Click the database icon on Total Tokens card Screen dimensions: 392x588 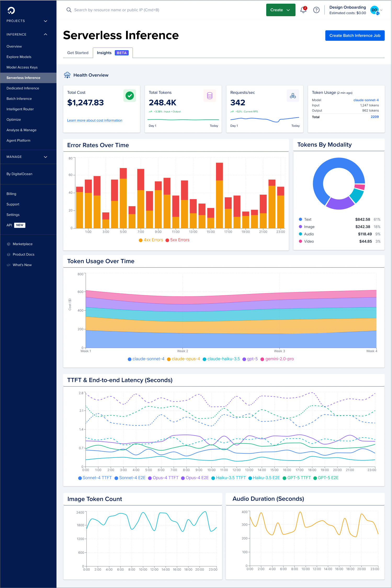coord(210,96)
